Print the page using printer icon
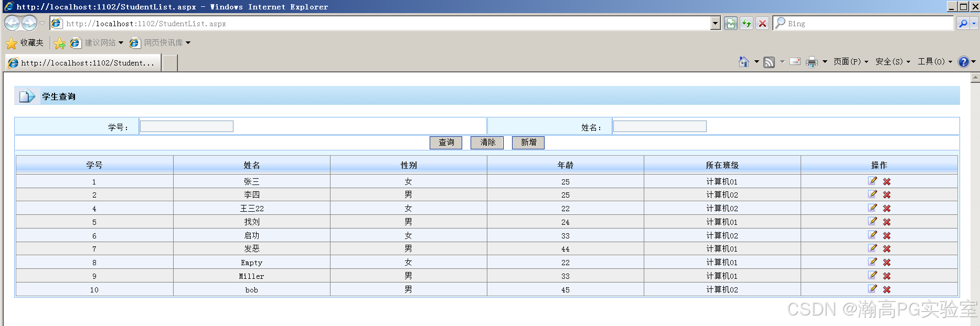The height and width of the screenshot is (326, 980). pos(812,62)
